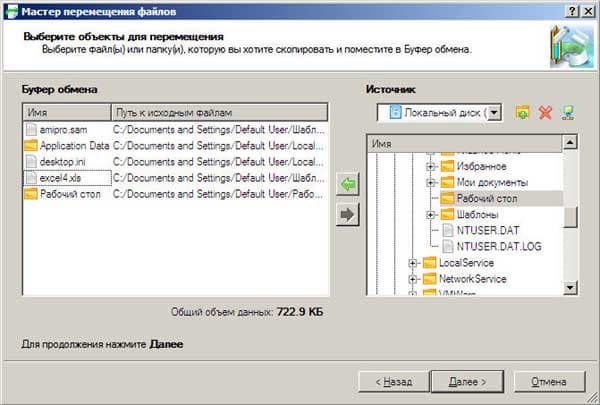Close the wizard with the title bar X
The image size is (600, 405).
pos(588,11)
